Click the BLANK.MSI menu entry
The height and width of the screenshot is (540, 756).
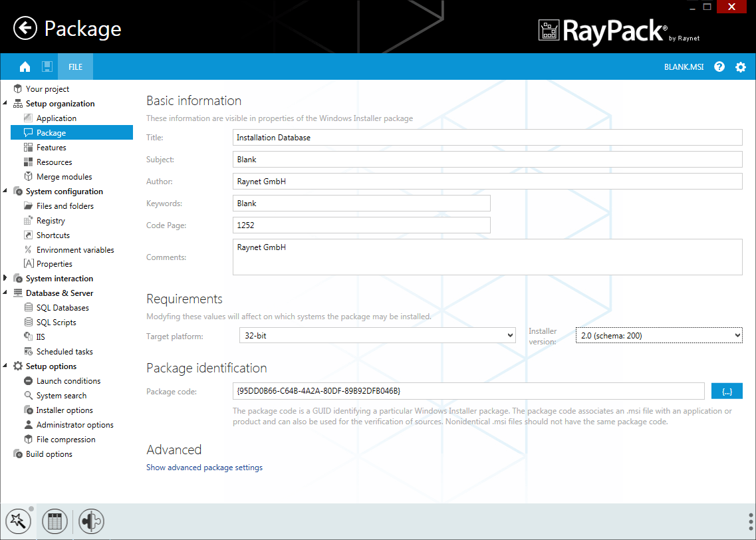coord(684,67)
